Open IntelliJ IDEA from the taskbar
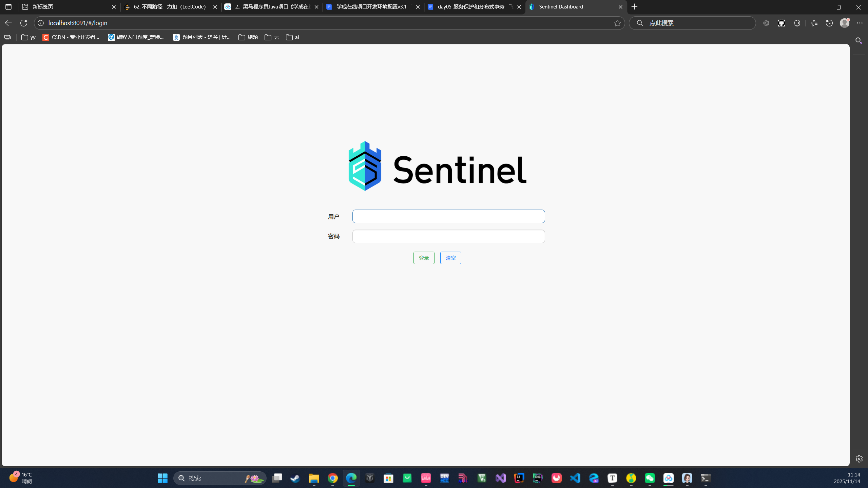The width and height of the screenshot is (868, 488). coord(519,478)
